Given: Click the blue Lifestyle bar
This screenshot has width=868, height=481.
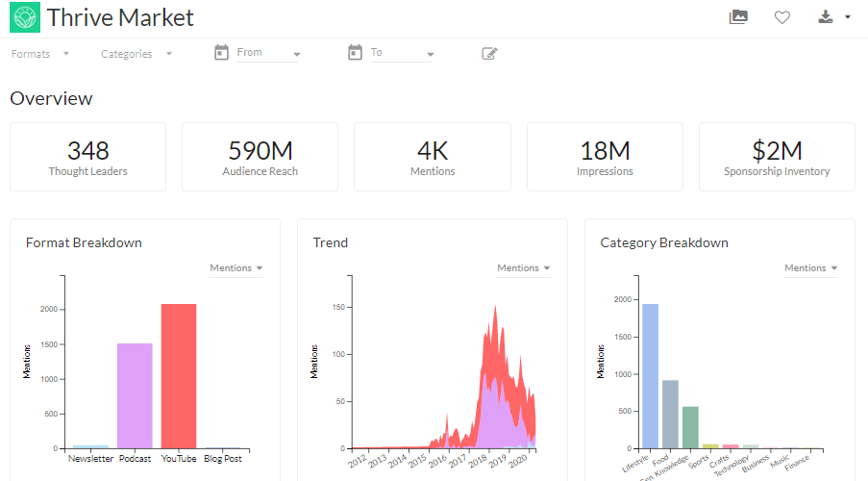Looking at the screenshot, I should pyautogui.click(x=651, y=376).
